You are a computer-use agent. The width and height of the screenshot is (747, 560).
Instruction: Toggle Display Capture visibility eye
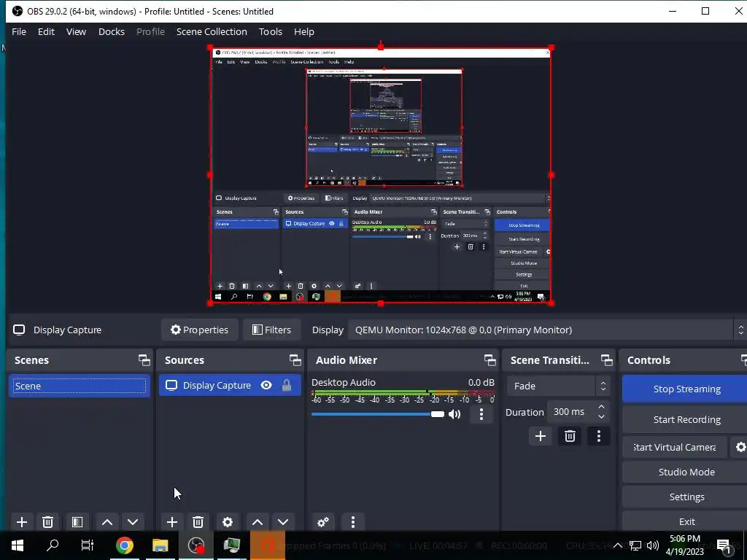click(x=266, y=385)
